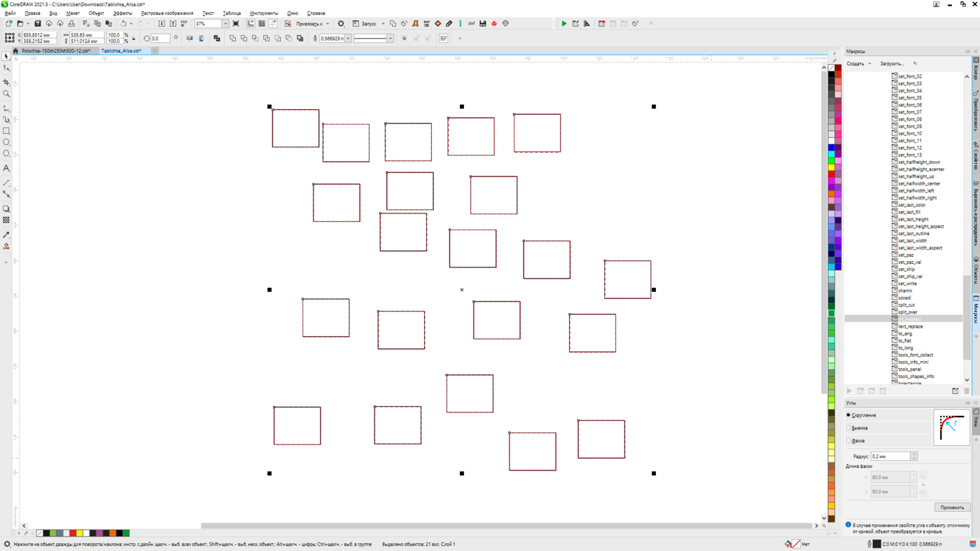Viewport: 980px width, 551px height.
Task: Toggle the lock ratio button
Action: click(x=134, y=39)
